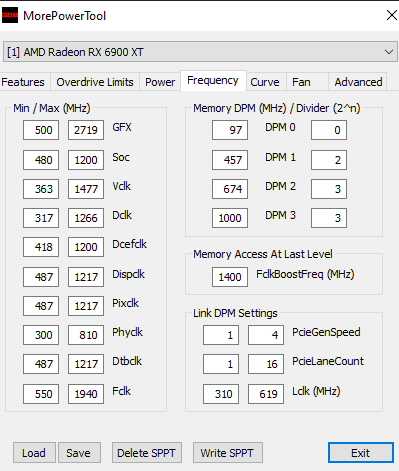Open the Overdrive Limits tab
399x471 pixels.
tap(95, 82)
